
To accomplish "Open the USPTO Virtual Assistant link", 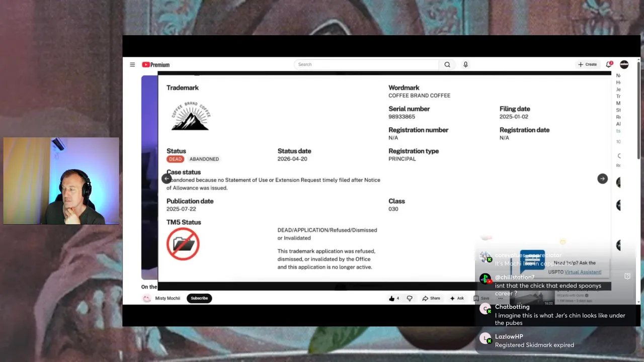I will pos(583,272).
